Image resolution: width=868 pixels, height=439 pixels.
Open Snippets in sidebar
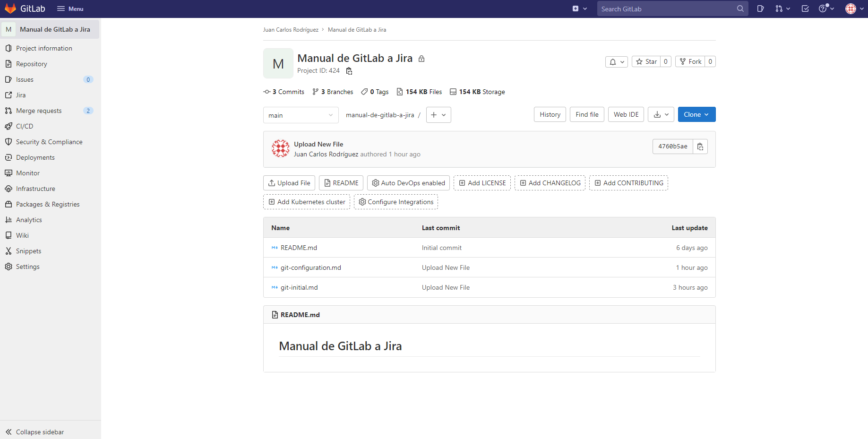click(x=28, y=251)
